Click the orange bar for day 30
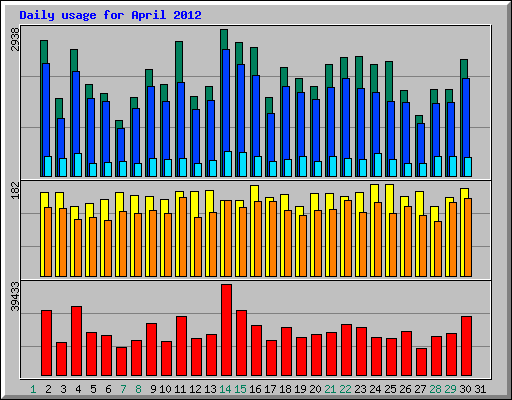This screenshot has height=400, width=512. (468, 237)
